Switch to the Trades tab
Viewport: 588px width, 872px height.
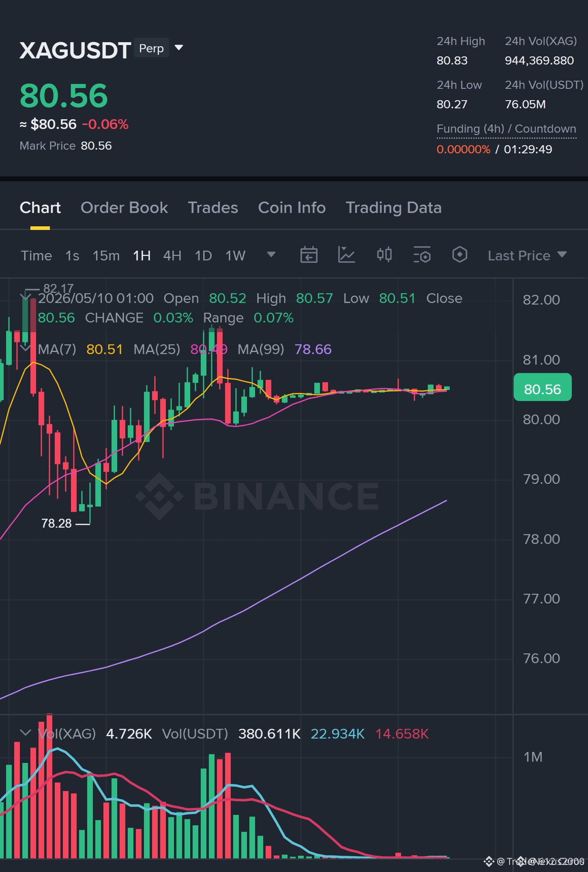click(213, 208)
